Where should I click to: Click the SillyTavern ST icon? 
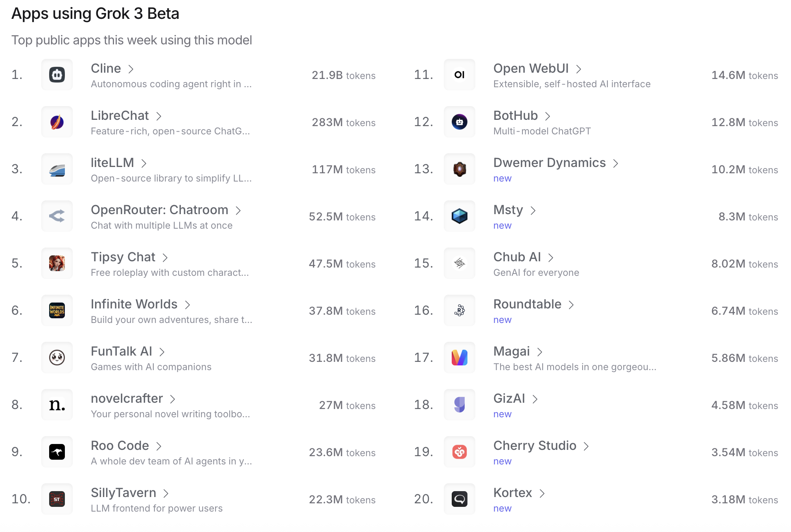coord(57,499)
